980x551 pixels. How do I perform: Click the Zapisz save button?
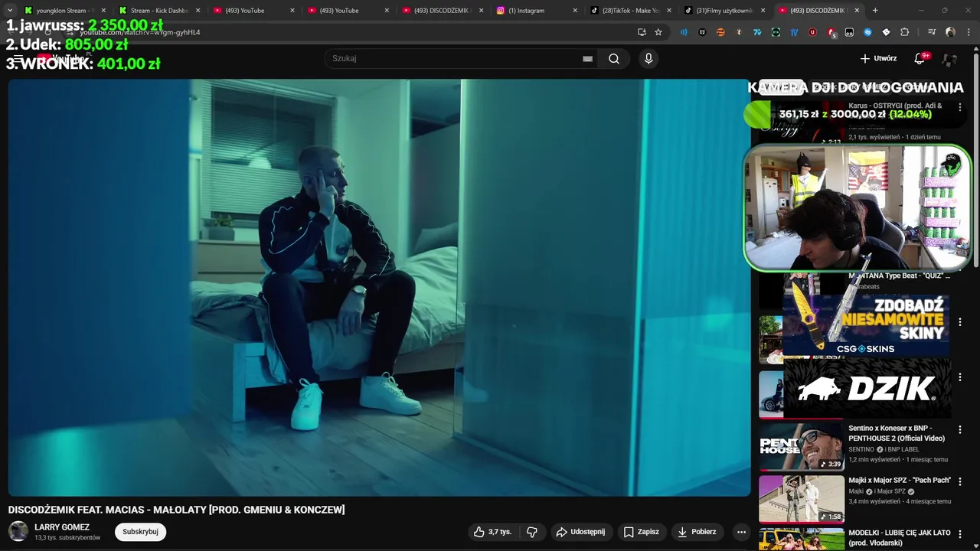641,532
